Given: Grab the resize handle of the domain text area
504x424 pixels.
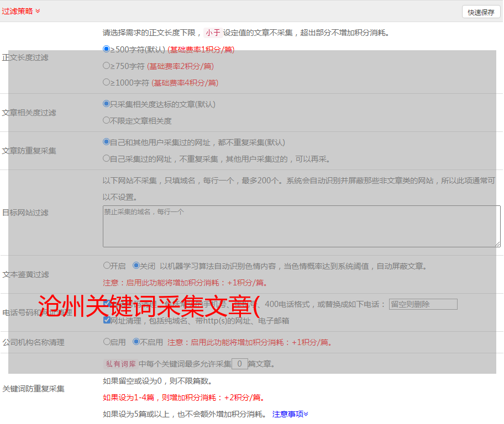Looking at the screenshot, I should (497, 244).
